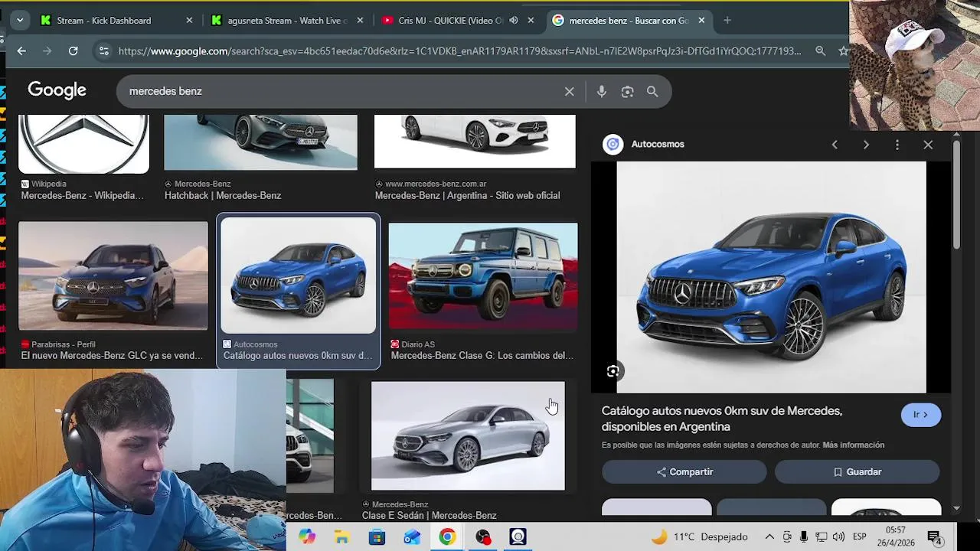Open Microsoft Store from the taskbar

click(377, 537)
